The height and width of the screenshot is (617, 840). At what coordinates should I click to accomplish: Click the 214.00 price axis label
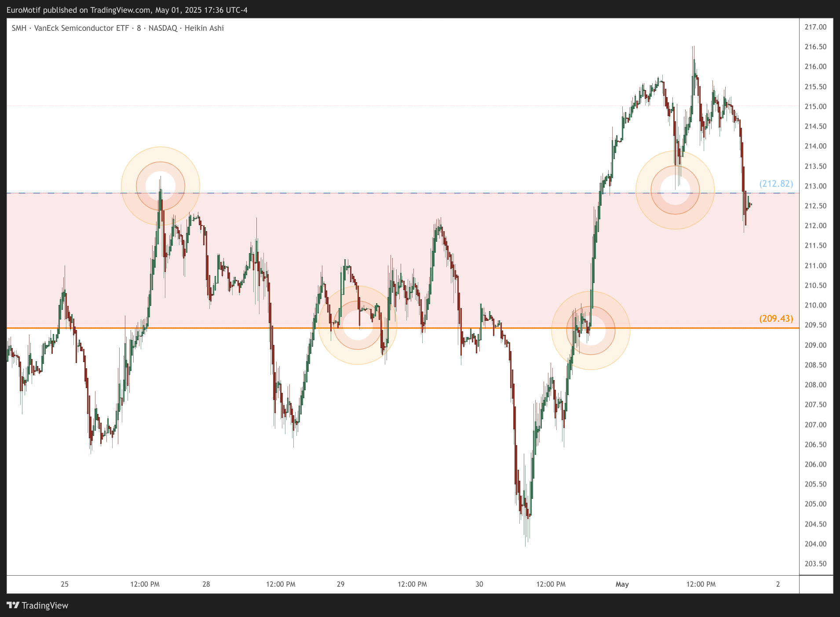click(x=815, y=146)
